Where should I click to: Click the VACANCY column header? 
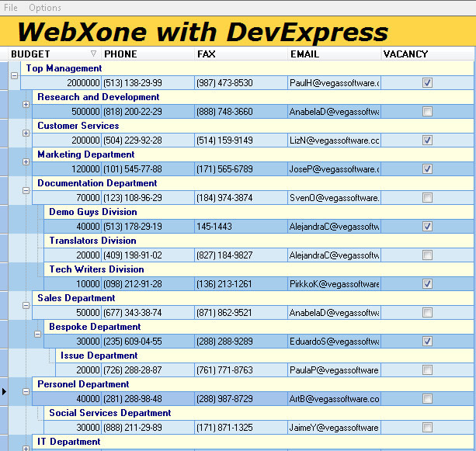tap(427, 54)
